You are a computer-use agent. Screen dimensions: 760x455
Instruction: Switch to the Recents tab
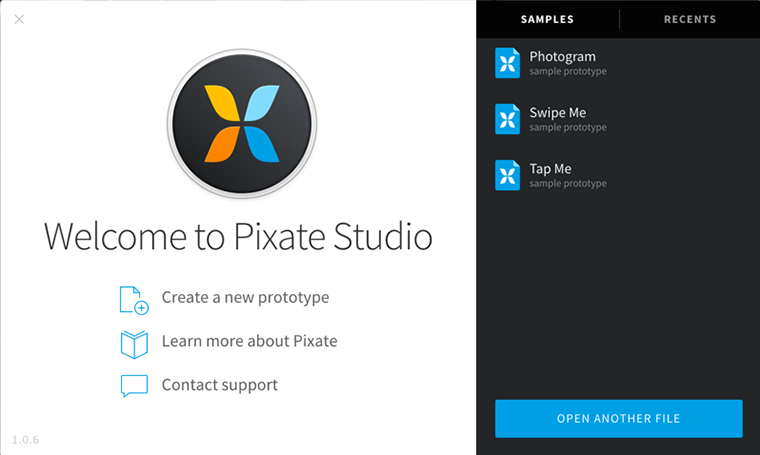pyautogui.click(x=690, y=19)
